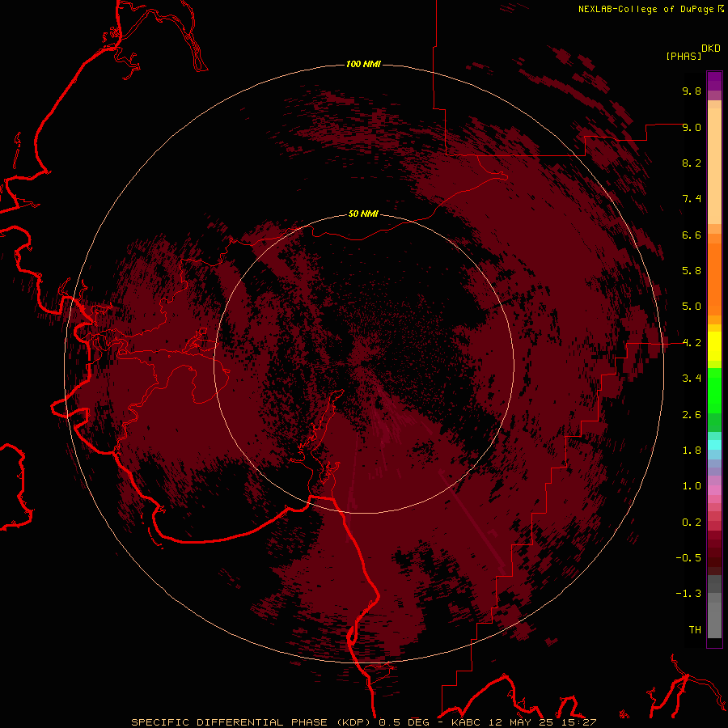Viewport: 728px width, 728px height.
Task: Click the 6.6 legend label
Action: (x=692, y=235)
